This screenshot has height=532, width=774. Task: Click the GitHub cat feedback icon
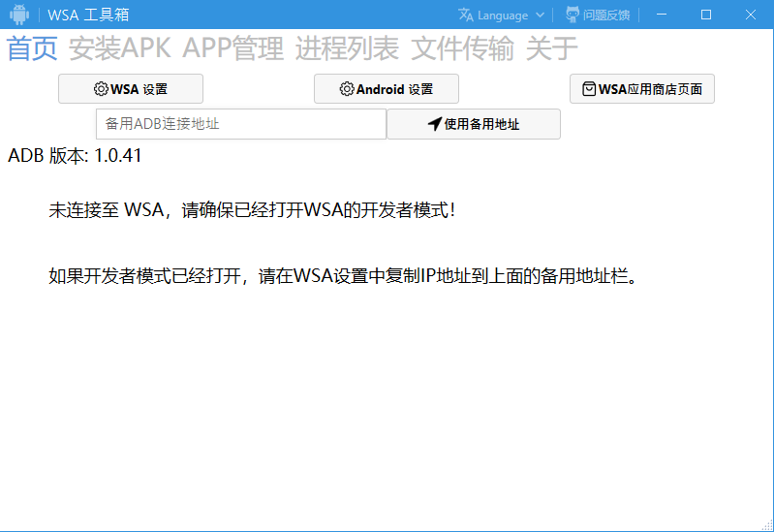(573, 15)
